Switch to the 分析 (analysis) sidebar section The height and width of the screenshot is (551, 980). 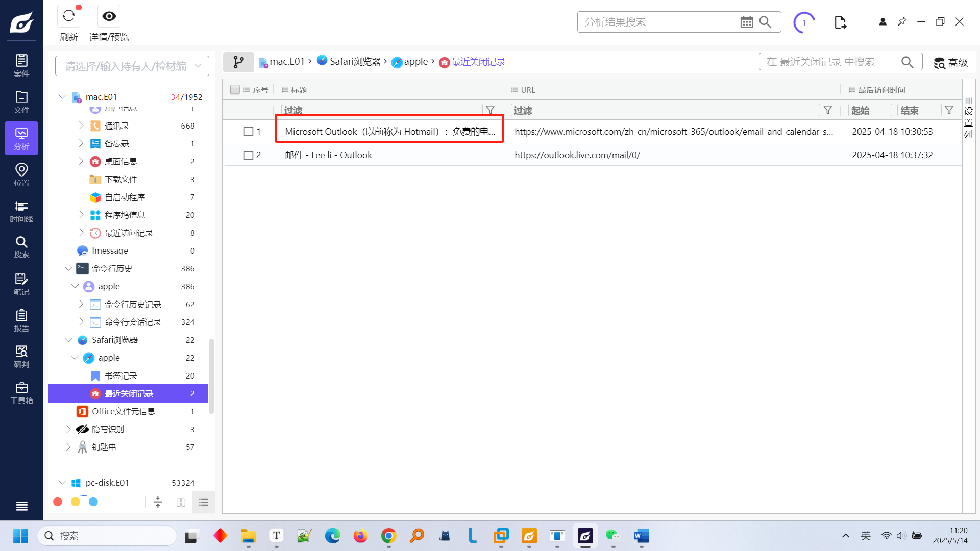[x=21, y=138]
